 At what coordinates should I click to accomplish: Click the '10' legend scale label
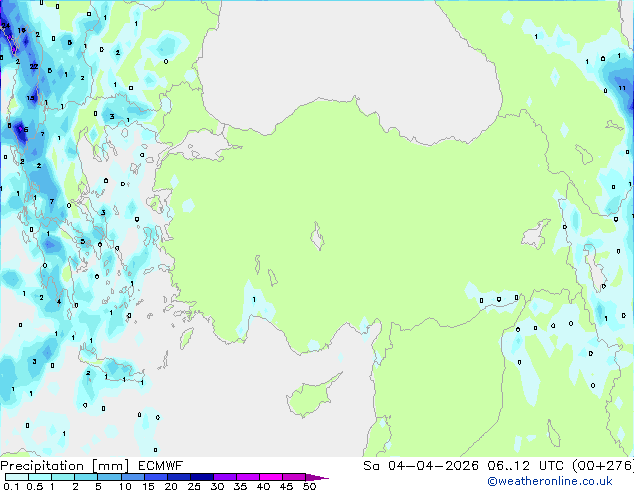[x=125, y=486]
